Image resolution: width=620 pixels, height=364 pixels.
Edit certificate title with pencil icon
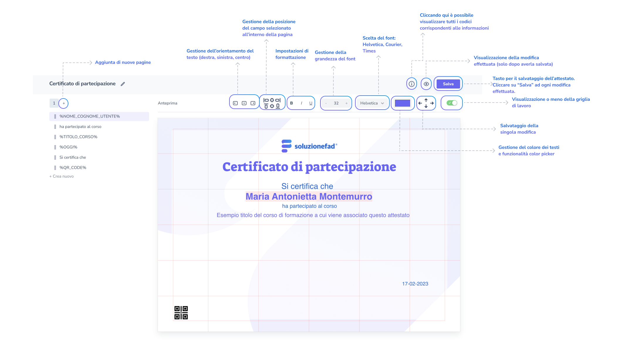[x=123, y=84]
